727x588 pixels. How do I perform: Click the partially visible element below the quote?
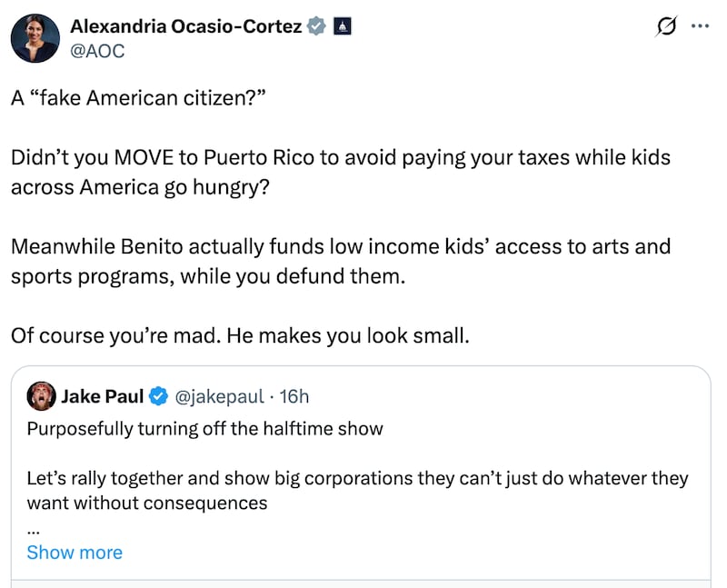click(363, 584)
